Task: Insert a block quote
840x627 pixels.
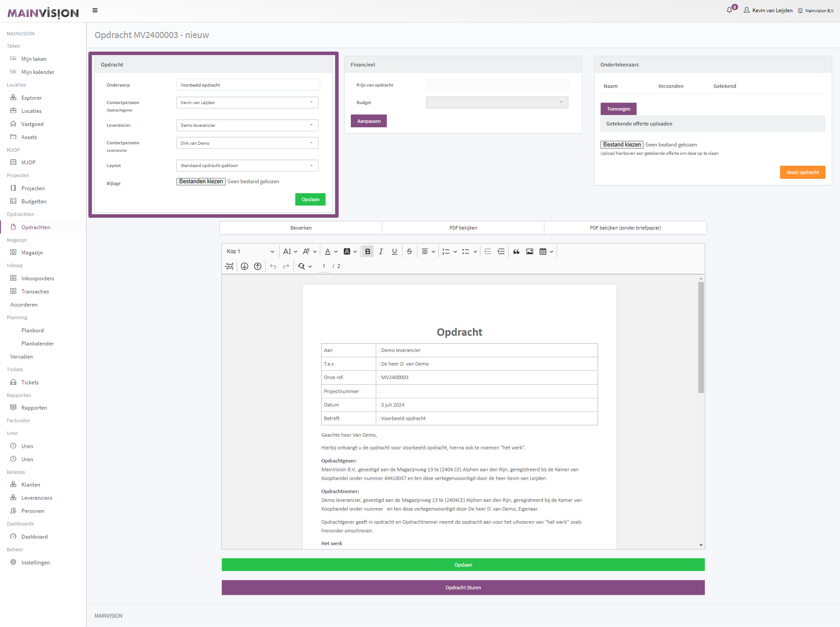Action: tap(516, 251)
